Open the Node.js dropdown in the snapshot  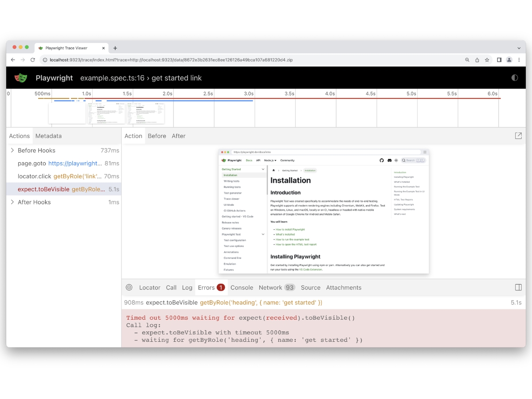click(x=270, y=160)
